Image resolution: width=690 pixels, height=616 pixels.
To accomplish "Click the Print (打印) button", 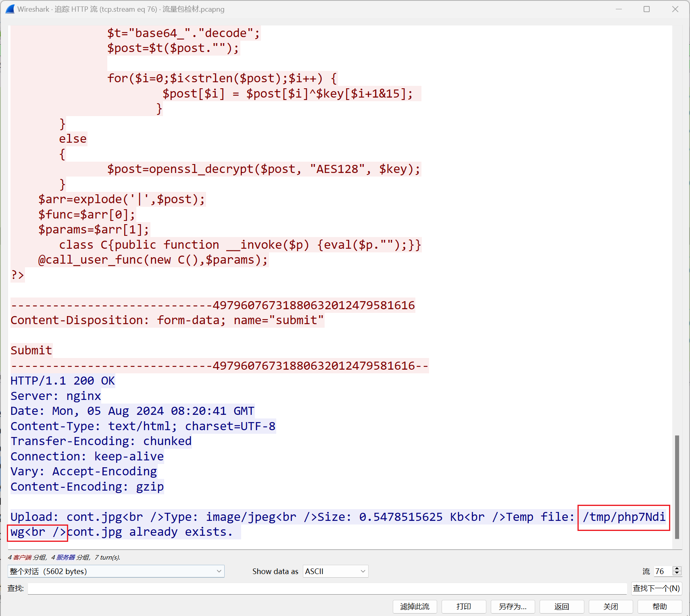I will coord(464,606).
